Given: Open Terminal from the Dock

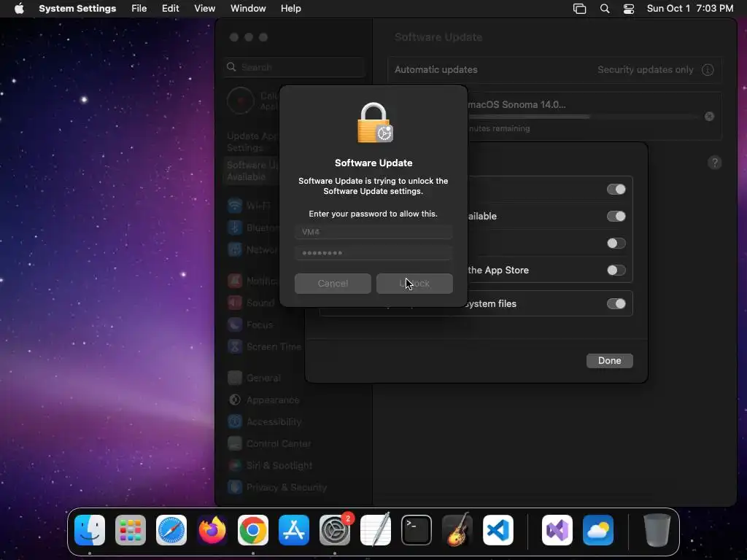Looking at the screenshot, I should coord(417,530).
